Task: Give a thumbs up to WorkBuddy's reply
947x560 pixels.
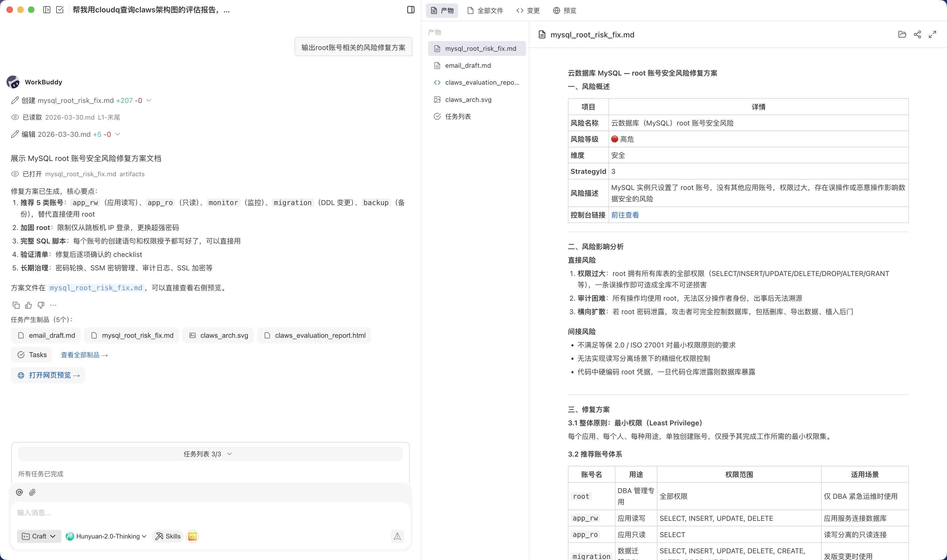Action: click(x=28, y=305)
